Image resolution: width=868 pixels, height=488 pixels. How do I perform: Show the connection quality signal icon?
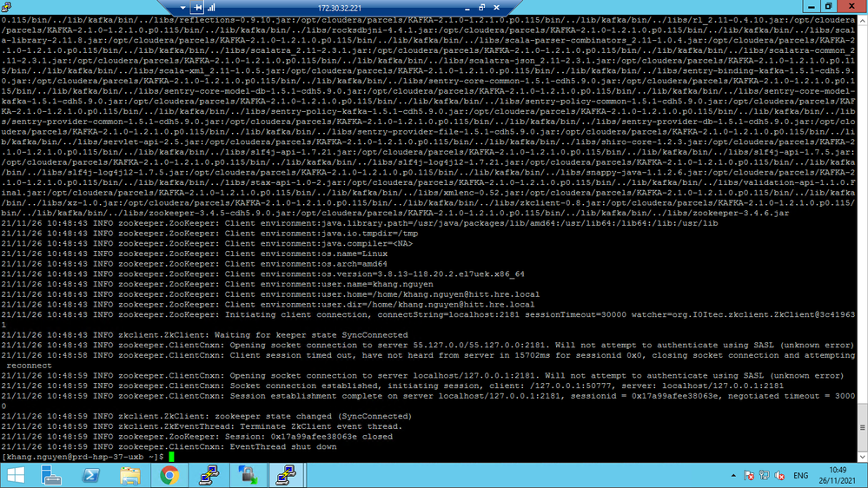pos(211,8)
